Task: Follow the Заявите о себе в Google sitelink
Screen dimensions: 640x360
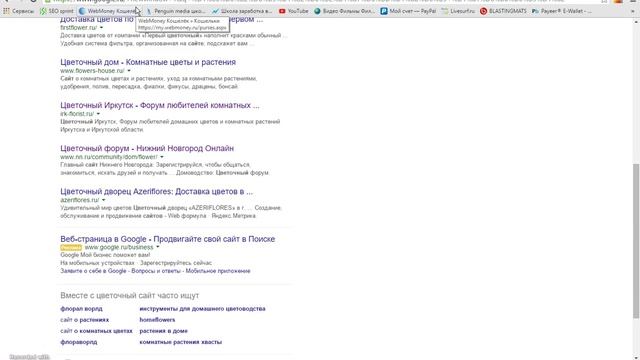Action: [x=93, y=271]
